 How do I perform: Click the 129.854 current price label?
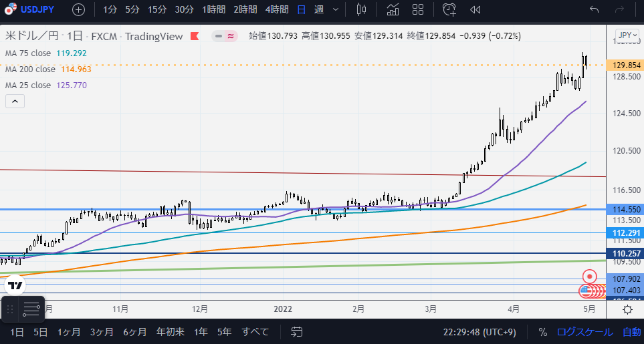coord(625,65)
